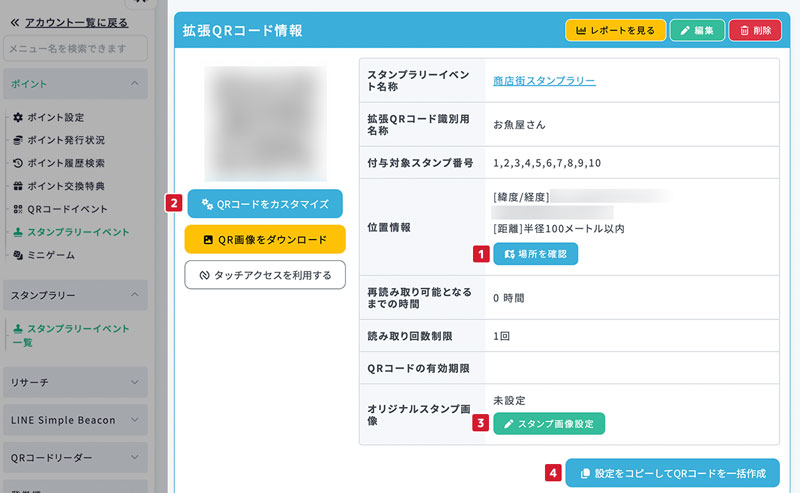Click the QR icon beside QRコードイベント
The width and height of the screenshot is (800, 493).
18,209
